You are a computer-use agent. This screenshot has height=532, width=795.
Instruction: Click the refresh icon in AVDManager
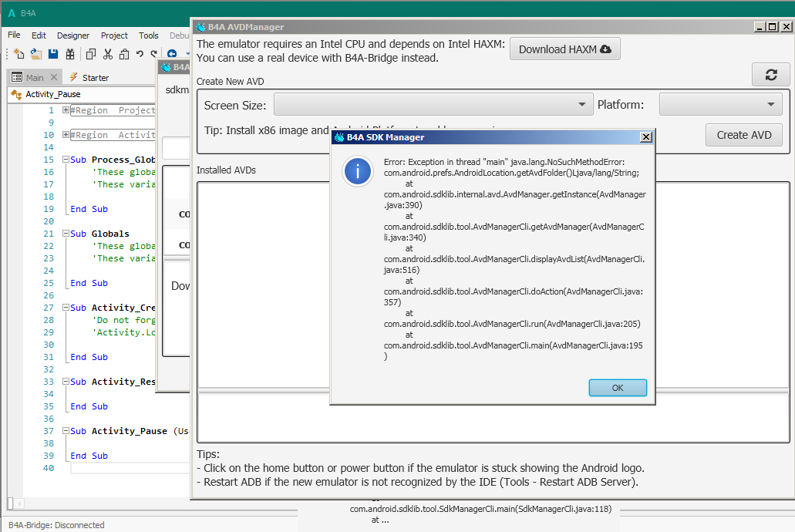click(x=770, y=75)
